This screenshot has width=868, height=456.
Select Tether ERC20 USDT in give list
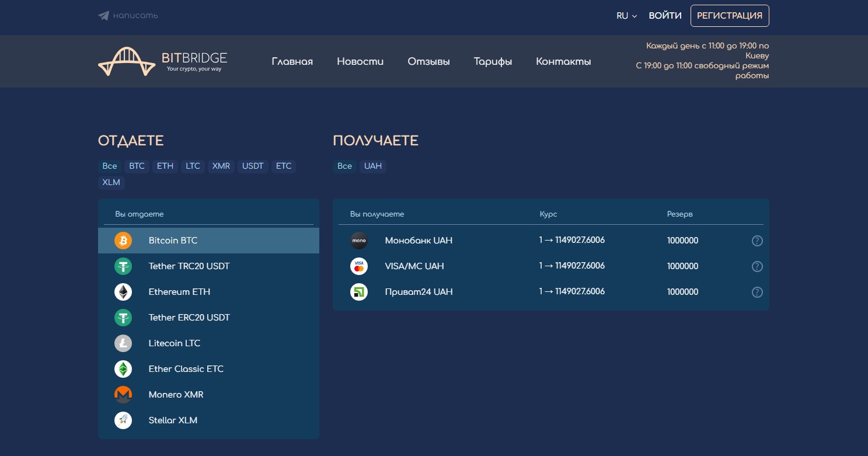point(208,318)
